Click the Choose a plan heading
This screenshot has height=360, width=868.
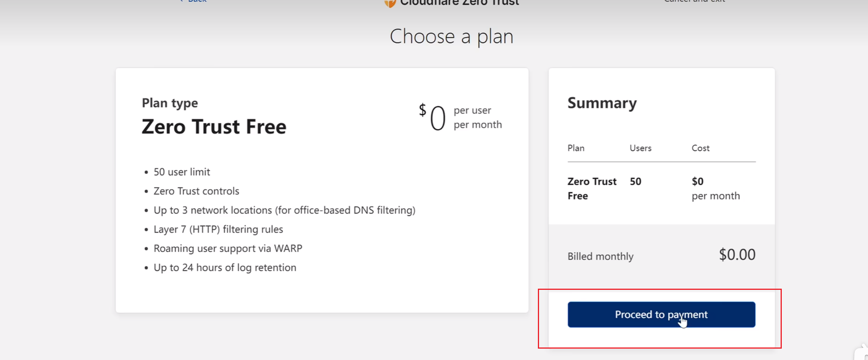[451, 37]
